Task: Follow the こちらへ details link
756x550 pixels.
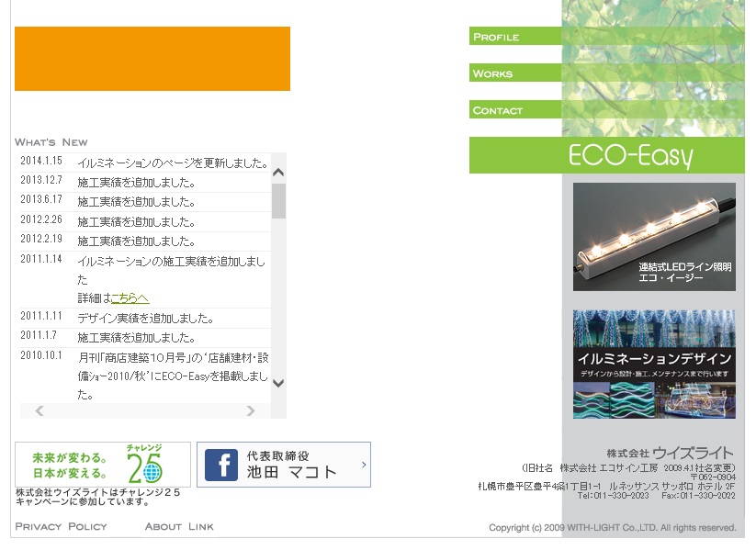Action: point(130,298)
